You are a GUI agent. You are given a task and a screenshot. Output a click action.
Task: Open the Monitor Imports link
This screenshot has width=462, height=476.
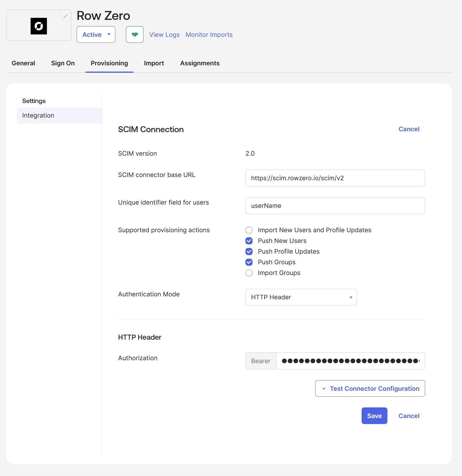(209, 35)
